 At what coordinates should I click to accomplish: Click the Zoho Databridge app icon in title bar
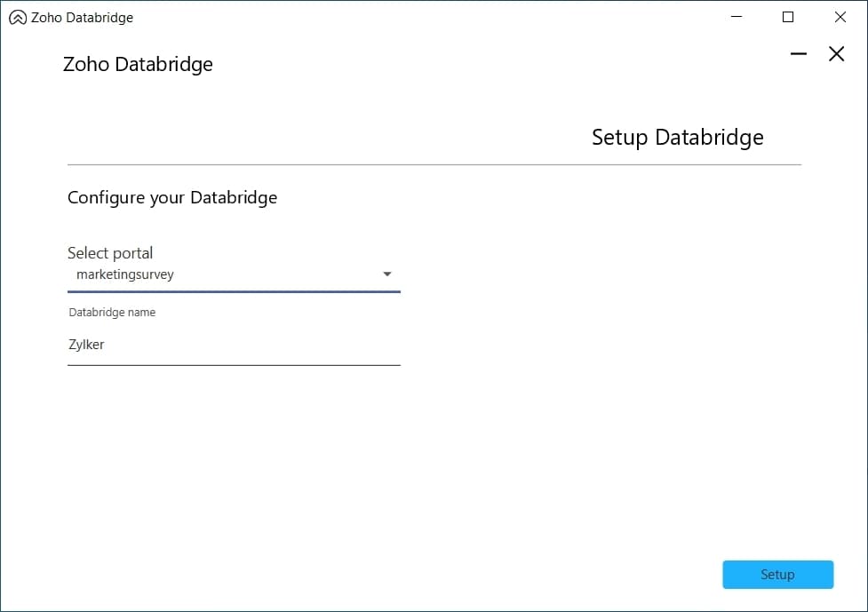click(18, 18)
